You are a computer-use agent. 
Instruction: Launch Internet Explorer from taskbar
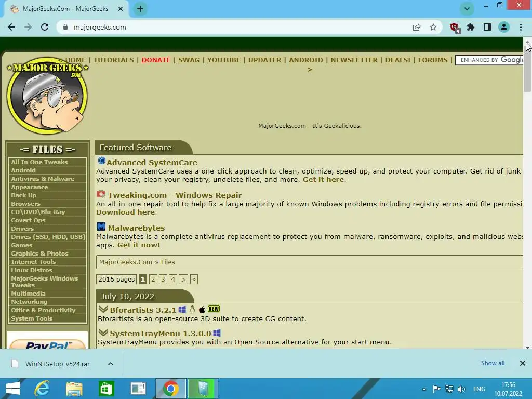[x=42, y=389]
